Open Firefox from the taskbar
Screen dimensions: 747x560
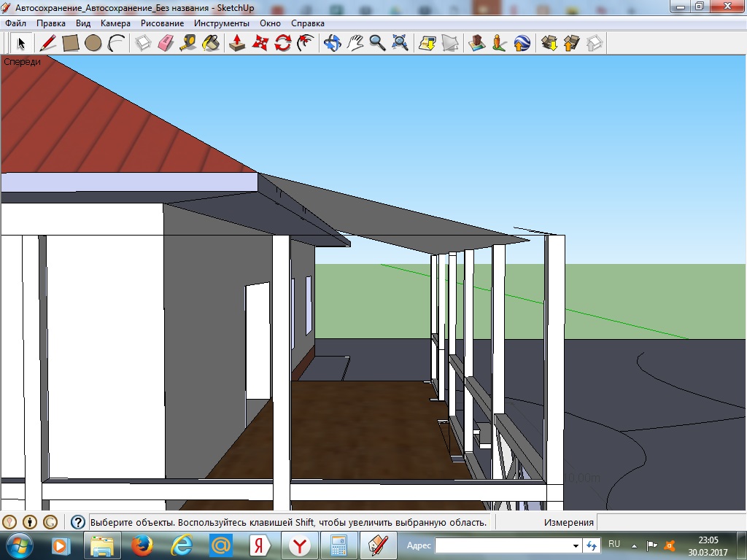142,545
